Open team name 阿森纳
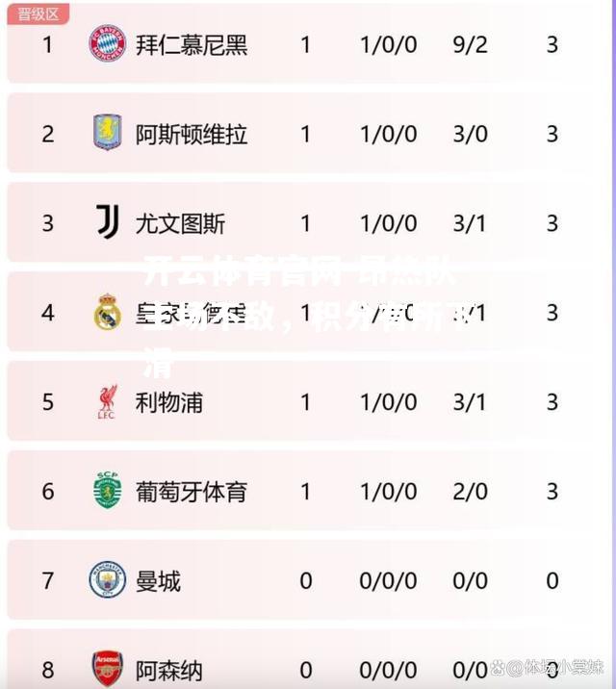 169,671
